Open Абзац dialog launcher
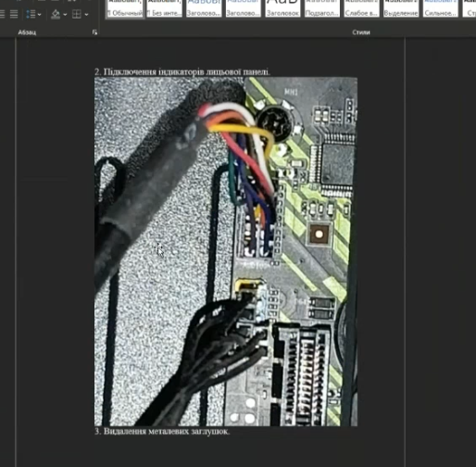This screenshot has width=476, height=467. [x=94, y=32]
